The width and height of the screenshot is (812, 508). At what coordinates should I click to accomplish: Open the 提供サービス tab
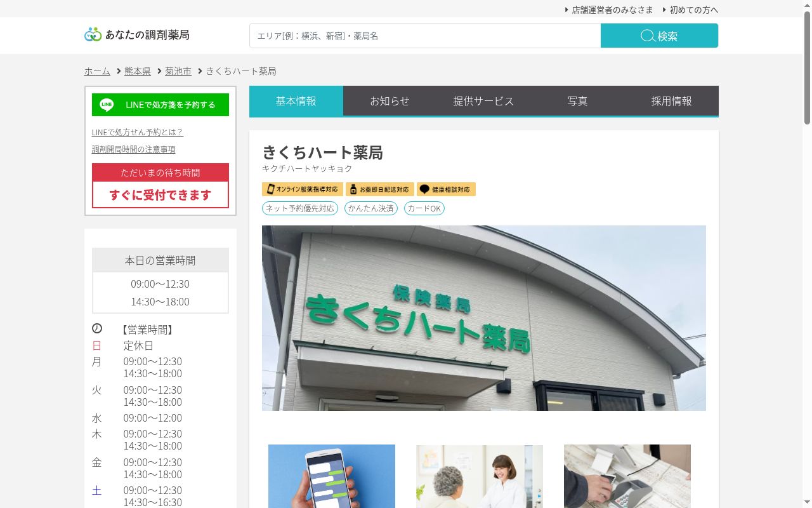pyautogui.click(x=483, y=101)
